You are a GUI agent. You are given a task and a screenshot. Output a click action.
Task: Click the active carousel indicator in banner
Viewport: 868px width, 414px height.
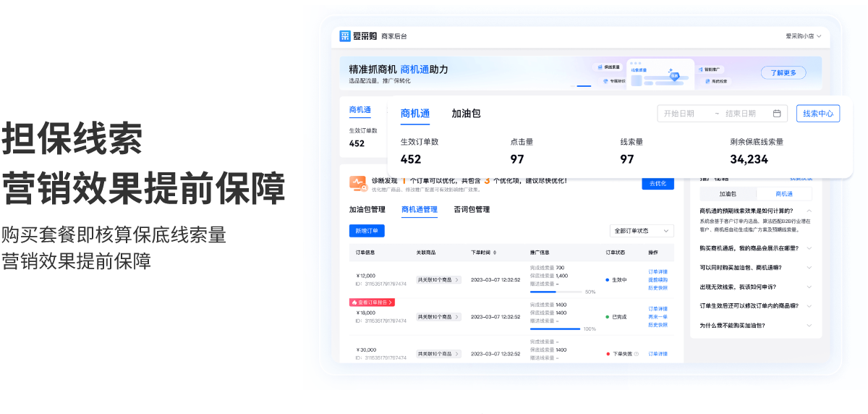tap(583, 85)
